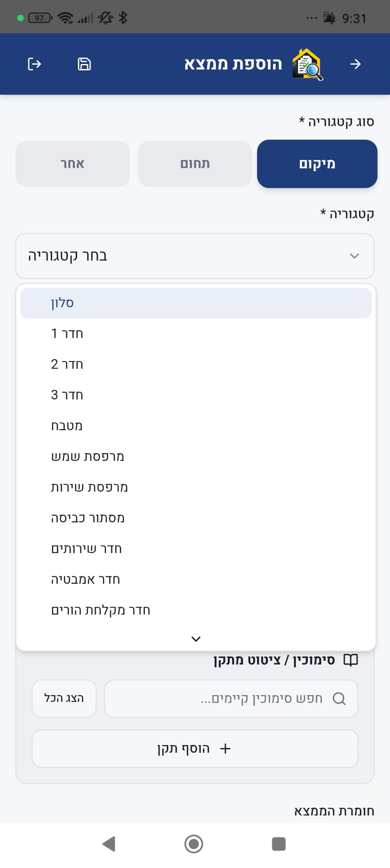Pick חדר אמבטיה option

(x=196, y=579)
